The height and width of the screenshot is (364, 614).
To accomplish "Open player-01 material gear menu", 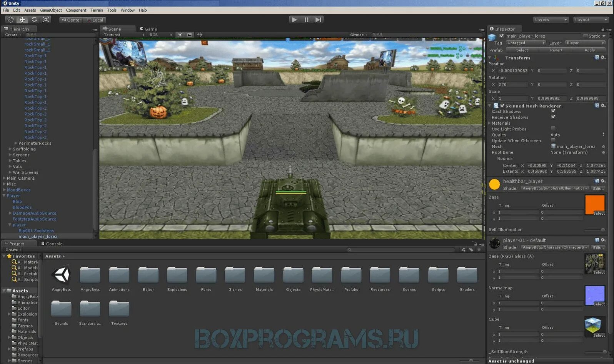I will pos(603,240).
